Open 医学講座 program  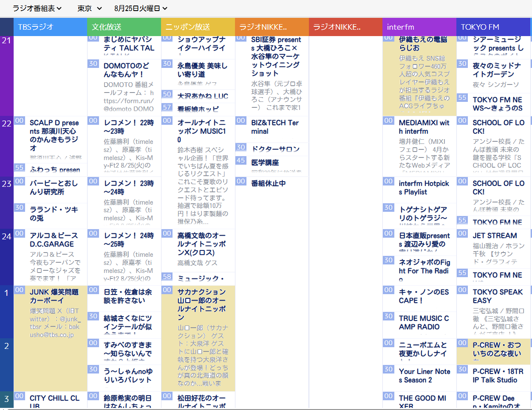pyautogui.click(x=272, y=166)
